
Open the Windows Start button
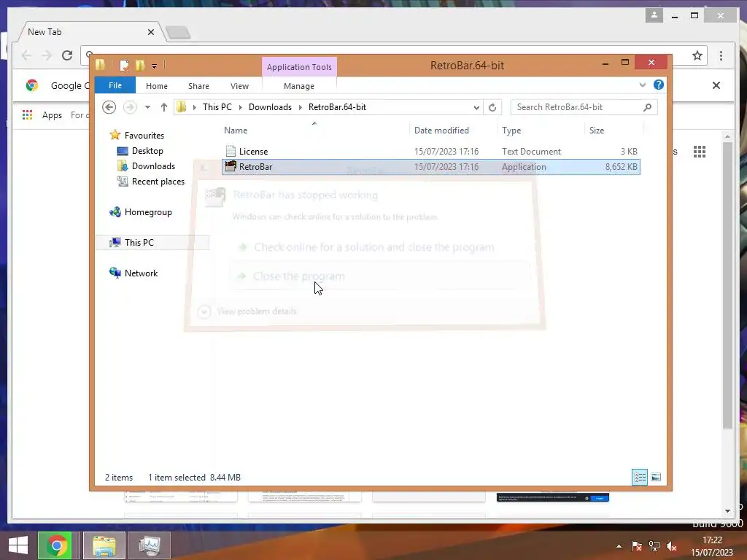coord(18,545)
